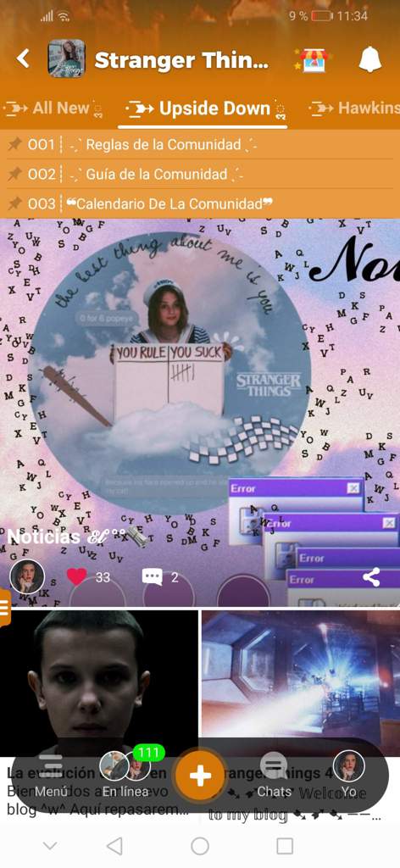
Task: Open the notifications bell
Action: 370,59
